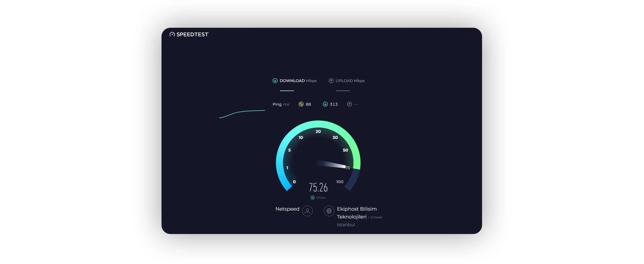Click the 100 mark on the gauge
This screenshot has height=264, width=644.
point(340,182)
